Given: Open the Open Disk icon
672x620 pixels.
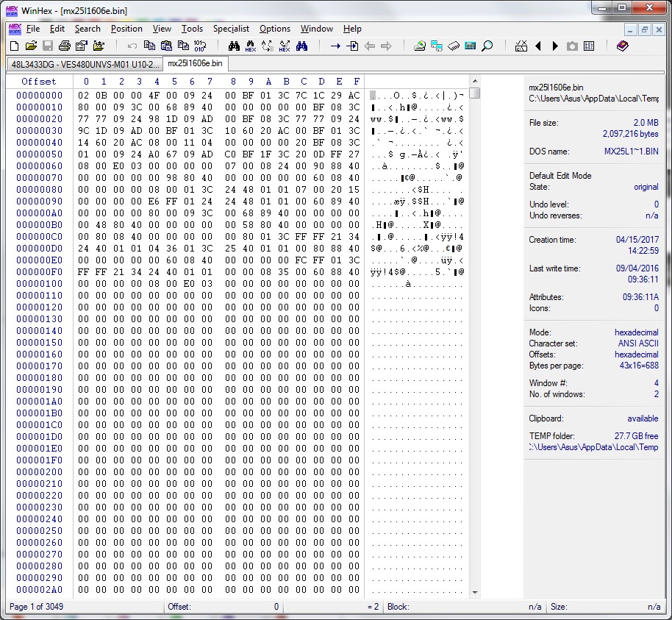Looking at the screenshot, I should [420, 46].
